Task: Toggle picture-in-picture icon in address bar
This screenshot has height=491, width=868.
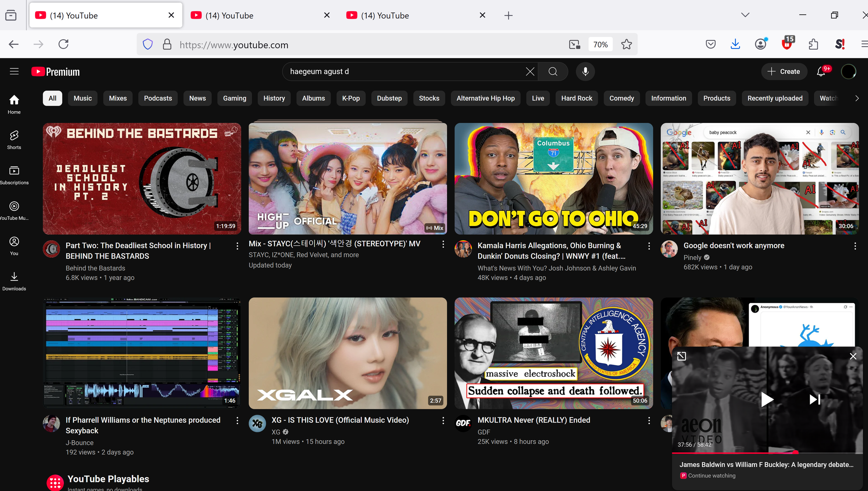Action: pyautogui.click(x=574, y=44)
